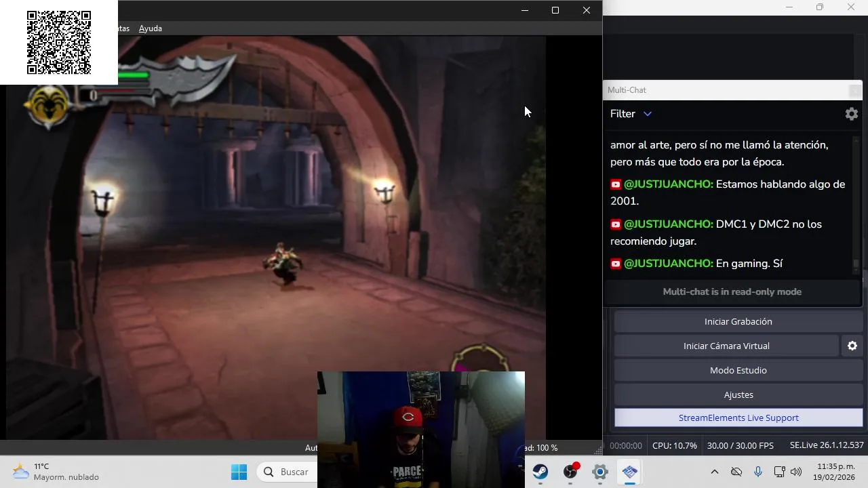868x488 pixels.
Task: Click @JUSTJUANCHO on 'DMC1 y DMC2' message
Action: tap(669, 224)
